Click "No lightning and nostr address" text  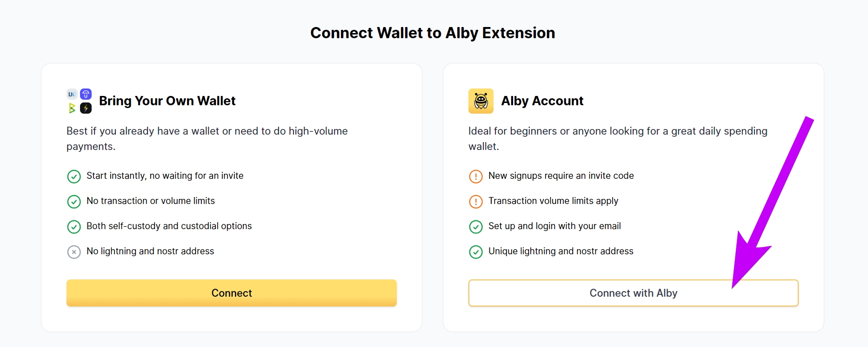point(150,251)
